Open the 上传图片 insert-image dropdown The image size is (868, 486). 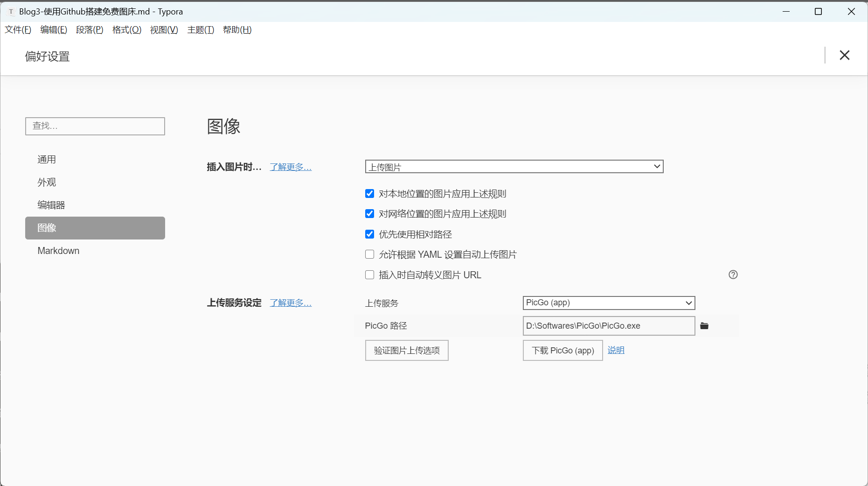514,167
